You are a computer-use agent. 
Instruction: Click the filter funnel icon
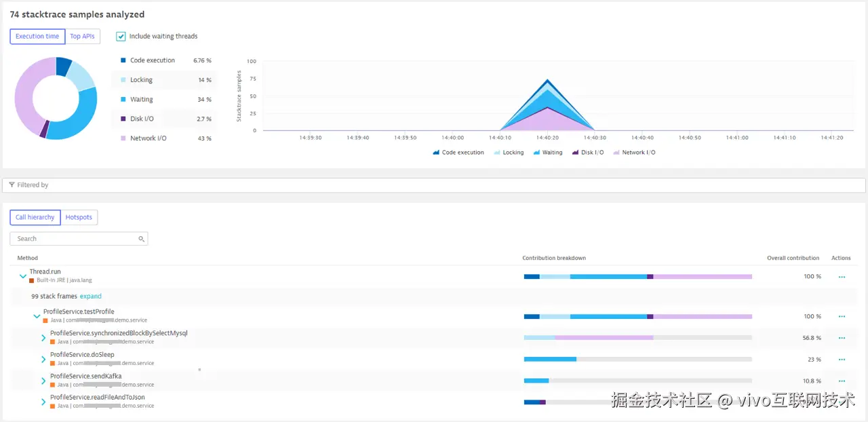[x=12, y=185]
